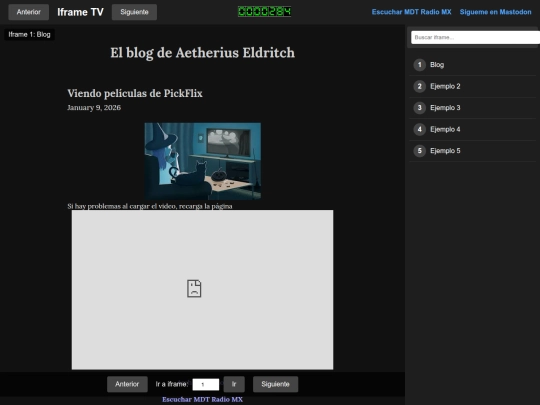Click the number 2 badge beside Ejemplo 2
This screenshot has width=540, height=405.
419,86
